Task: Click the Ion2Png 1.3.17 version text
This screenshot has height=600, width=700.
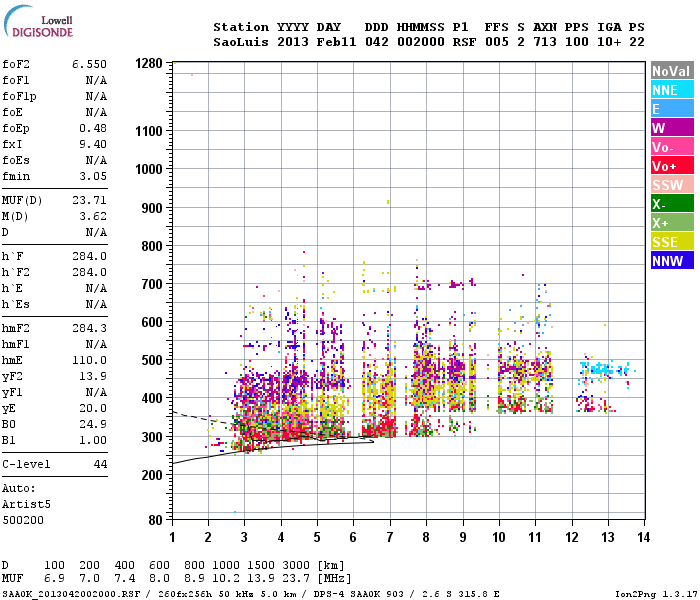Action: pos(656,594)
